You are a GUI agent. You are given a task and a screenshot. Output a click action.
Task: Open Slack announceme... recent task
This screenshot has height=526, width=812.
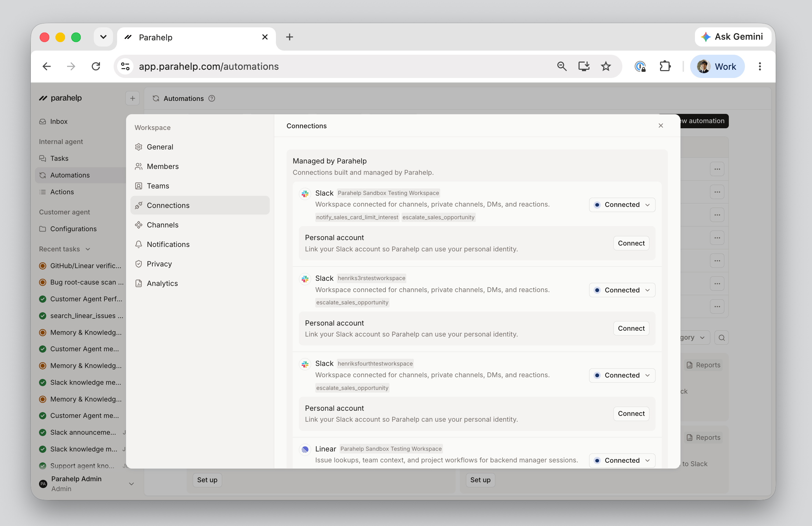pyautogui.click(x=81, y=432)
